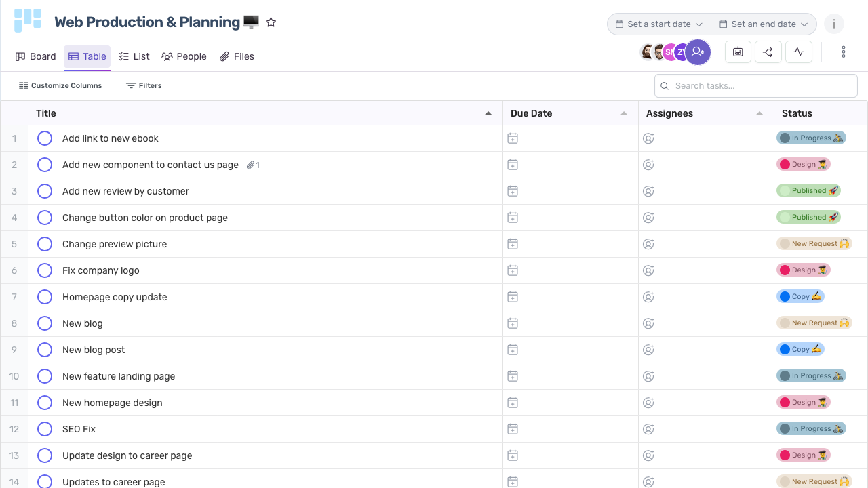Viewport: 868px width, 488px height.
Task: Assign someone to Add link to new ebook
Action: [648, 138]
